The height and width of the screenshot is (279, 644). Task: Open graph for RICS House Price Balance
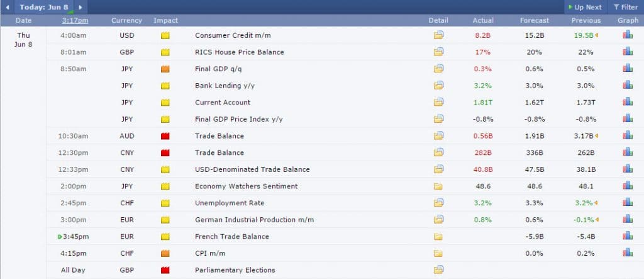(x=628, y=52)
